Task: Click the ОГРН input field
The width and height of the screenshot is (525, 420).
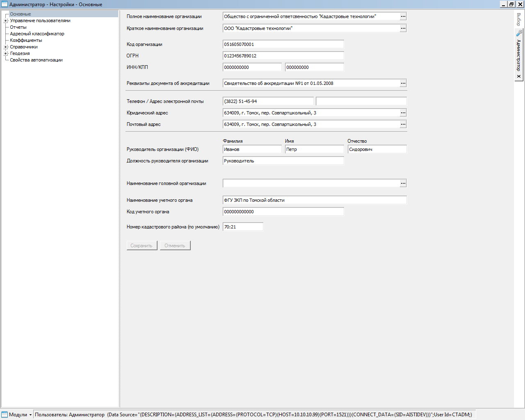Action: pos(283,56)
